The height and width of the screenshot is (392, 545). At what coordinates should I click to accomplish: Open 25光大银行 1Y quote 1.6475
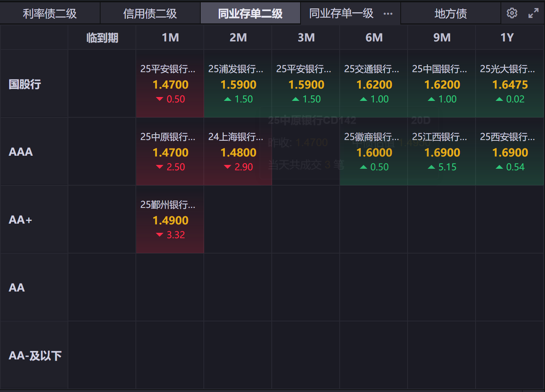[x=510, y=84]
